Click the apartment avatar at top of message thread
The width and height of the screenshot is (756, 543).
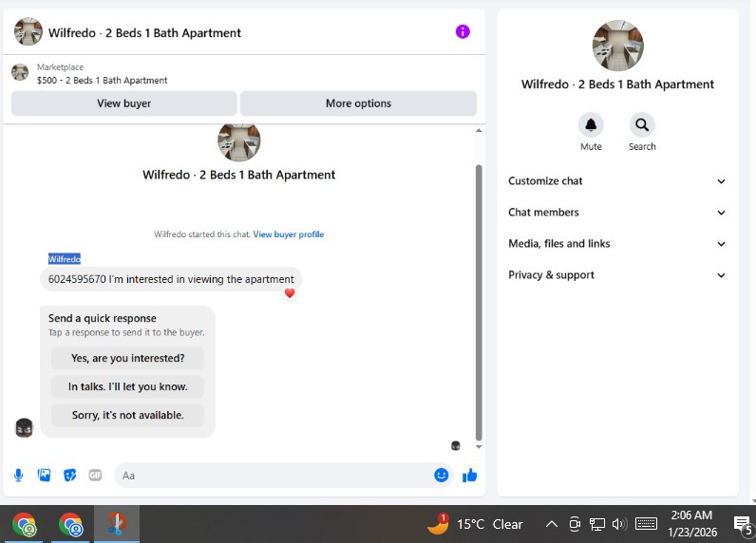coord(239,142)
